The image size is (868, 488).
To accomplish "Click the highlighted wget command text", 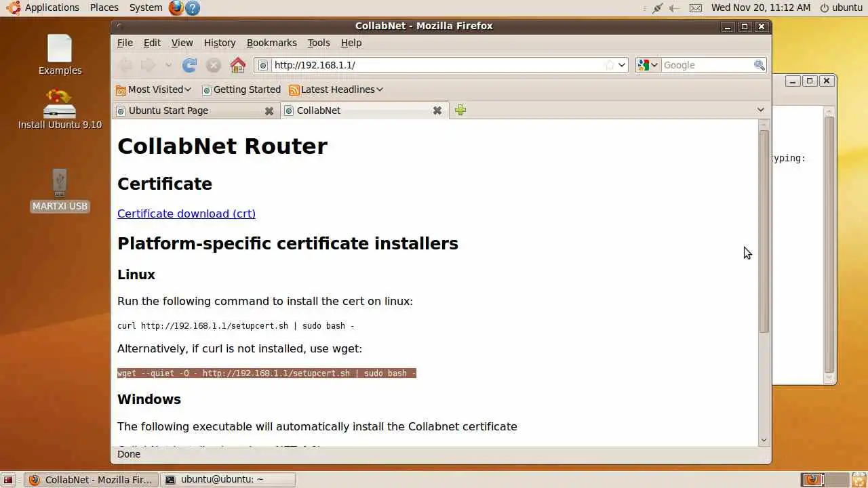I will tap(267, 373).
